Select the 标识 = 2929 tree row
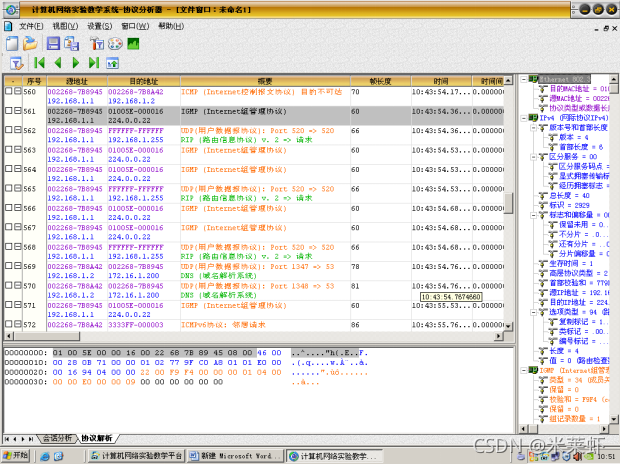The height and width of the screenshot is (464, 620). point(569,205)
